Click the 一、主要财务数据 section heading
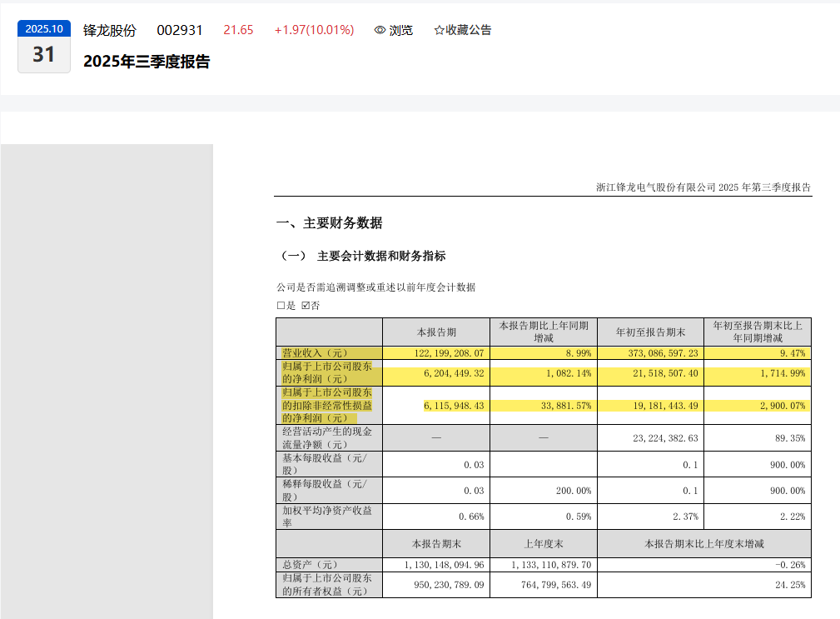840x619 pixels. (x=329, y=223)
